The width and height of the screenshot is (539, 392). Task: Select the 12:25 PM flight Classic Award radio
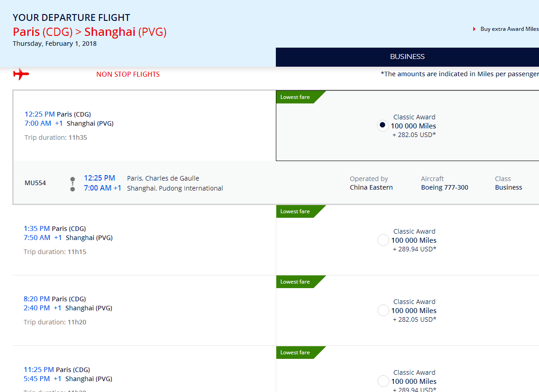click(382, 126)
